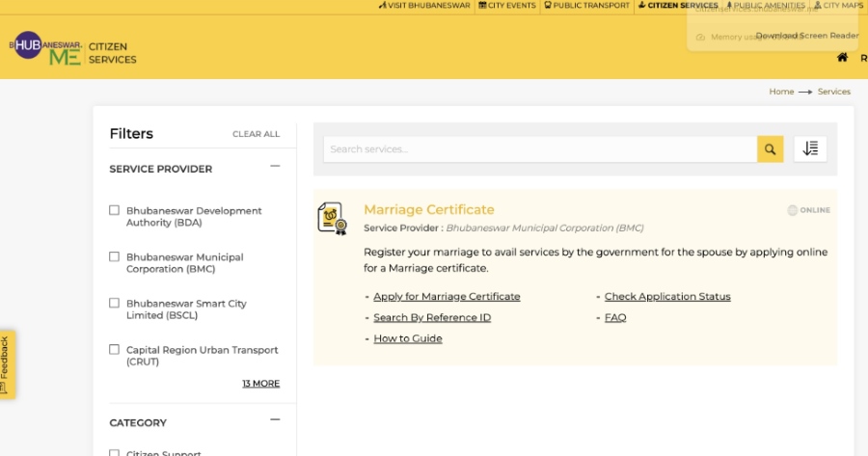The image size is (868, 456).
Task: Open the Feedback side tab
Action: click(x=7, y=364)
